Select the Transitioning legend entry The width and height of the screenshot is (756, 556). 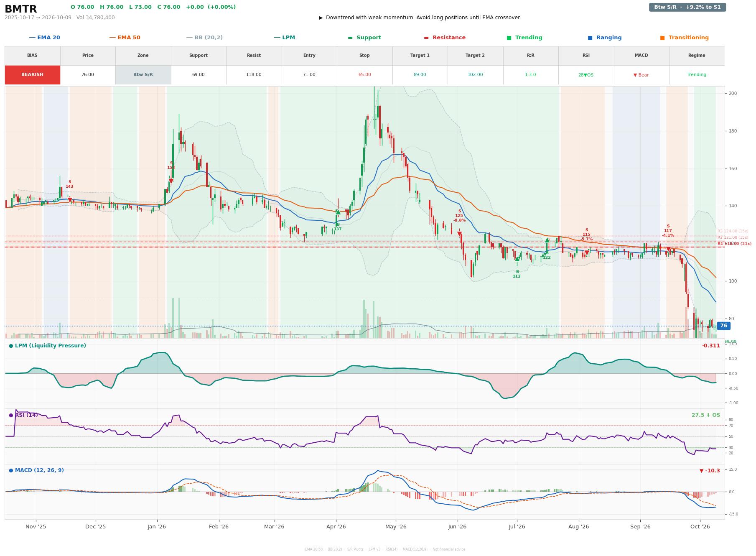coord(685,38)
